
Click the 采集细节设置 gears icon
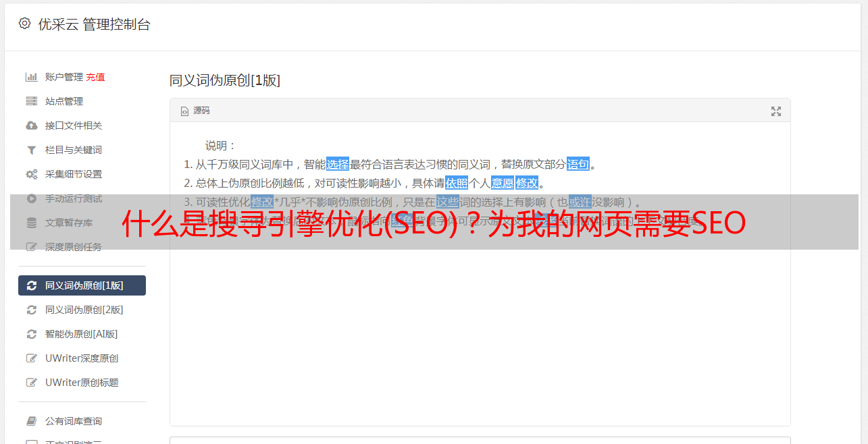tap(31, 174)
